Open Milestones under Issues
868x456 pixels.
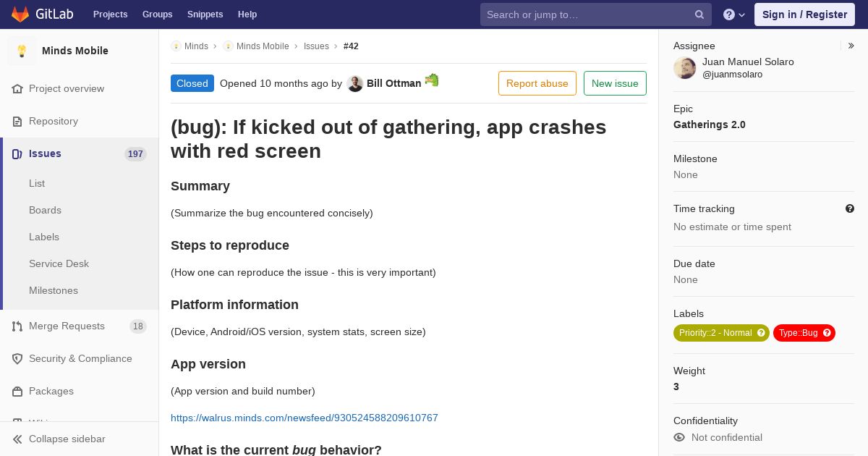pyautogui.click(x=54, y=290)
